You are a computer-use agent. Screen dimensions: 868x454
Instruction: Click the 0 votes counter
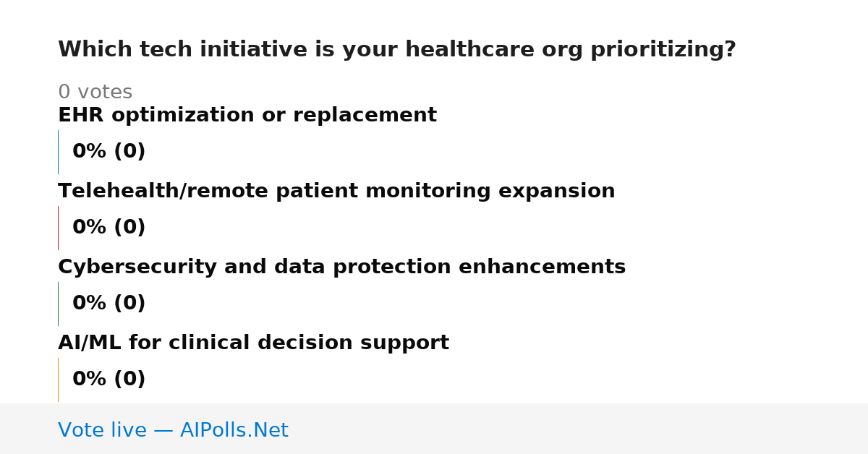pos(95,93)
